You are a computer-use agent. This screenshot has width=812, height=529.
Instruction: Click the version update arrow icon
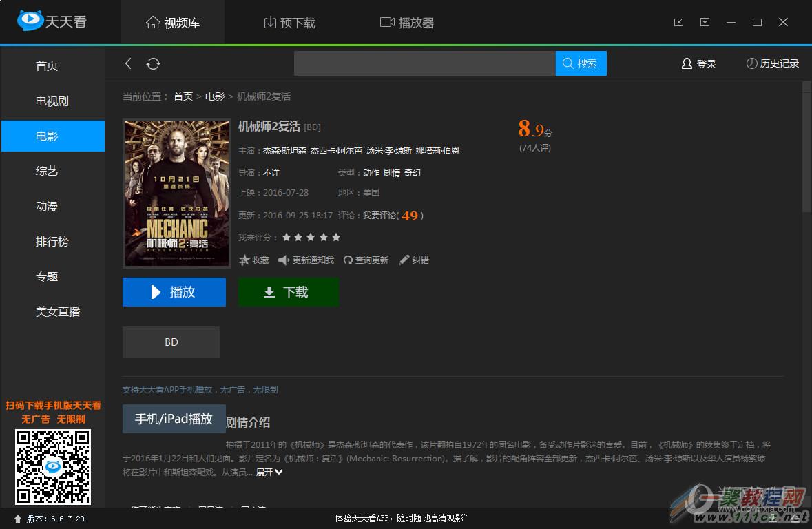coord(18,519)
